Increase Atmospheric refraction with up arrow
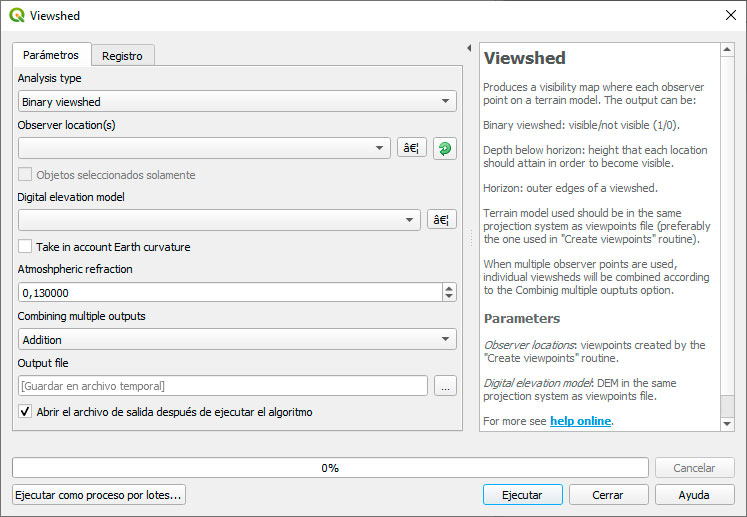The width and height of the screenshot is (747, 517). click(x=449, y=288)
